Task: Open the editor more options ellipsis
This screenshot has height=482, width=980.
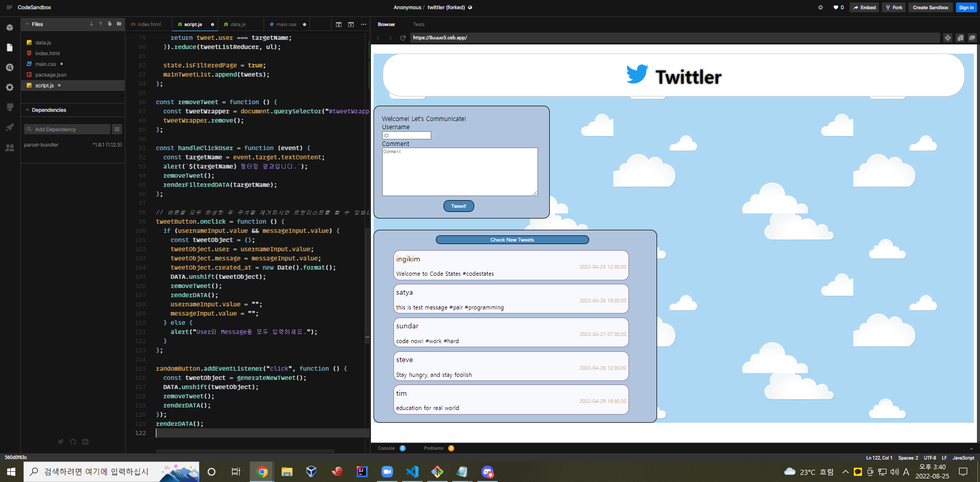Action: pos(363,25)
